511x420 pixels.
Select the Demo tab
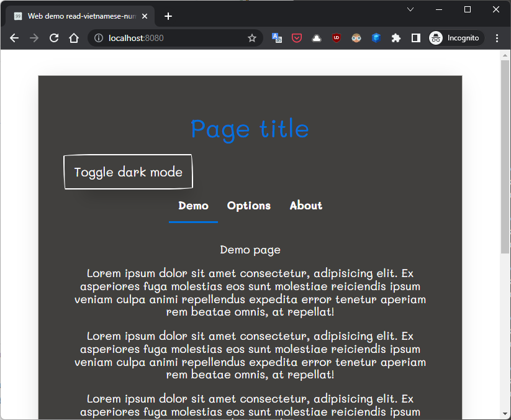(x=193, y=206)
